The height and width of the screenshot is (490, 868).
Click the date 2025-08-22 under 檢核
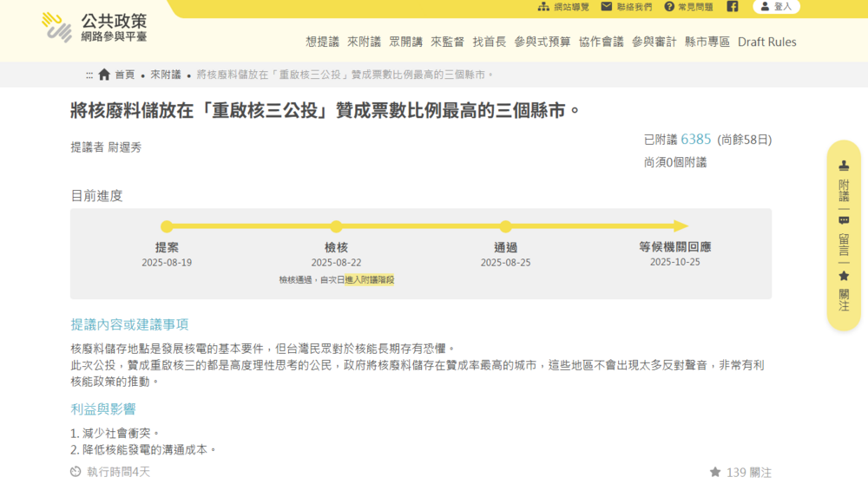pyautogui.click(x=336, y=263)
